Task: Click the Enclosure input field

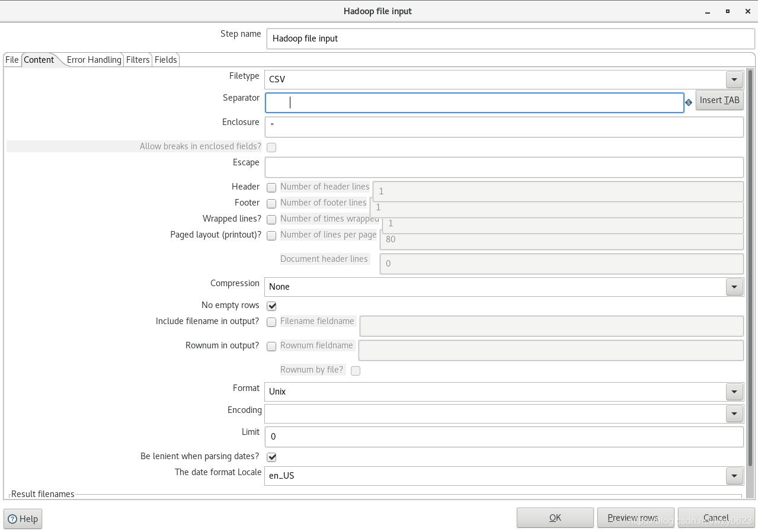Action: [504, 127]
